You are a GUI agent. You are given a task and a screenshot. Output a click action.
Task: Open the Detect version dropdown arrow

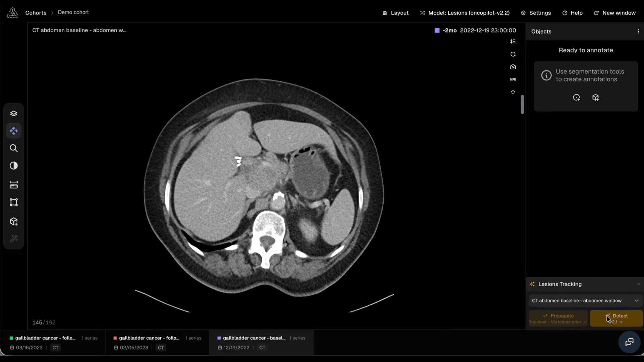pyautogui.click(x=621, y=322)
